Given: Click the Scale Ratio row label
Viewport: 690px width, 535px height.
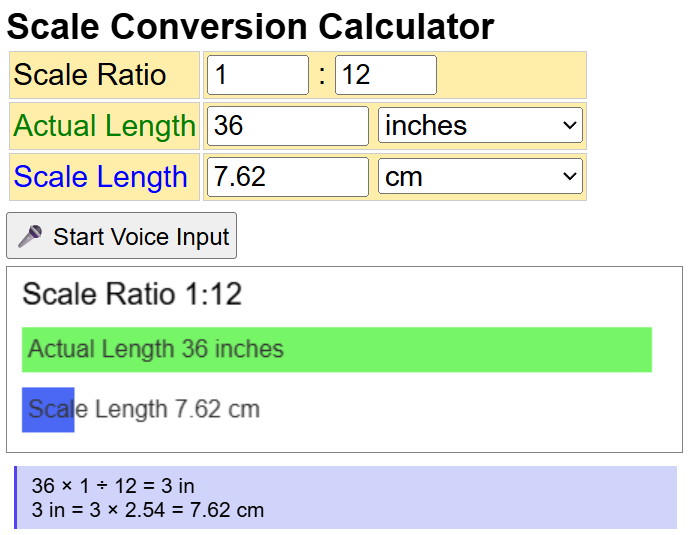Looking at the screenshot, I should [90, 75].
